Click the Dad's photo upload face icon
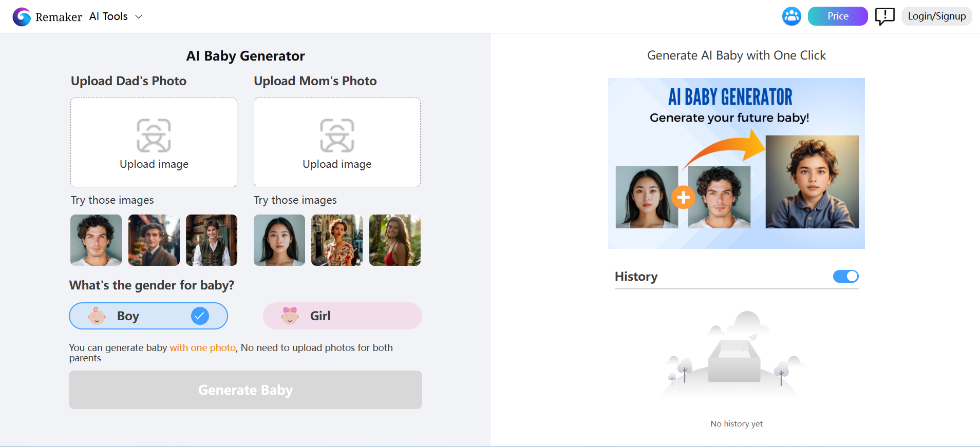This screenshot has height=447, width=980. pyautogui.click(x=154, y=135)
